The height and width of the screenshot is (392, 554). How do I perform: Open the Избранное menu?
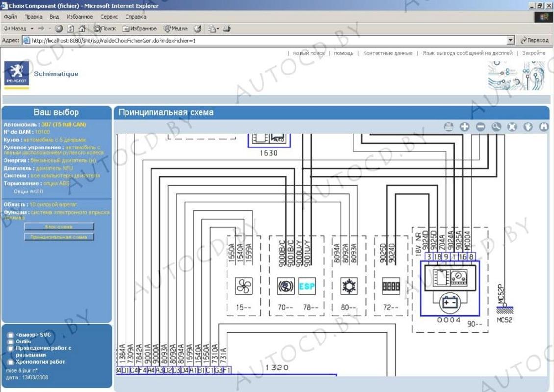[x=79, y=17]
